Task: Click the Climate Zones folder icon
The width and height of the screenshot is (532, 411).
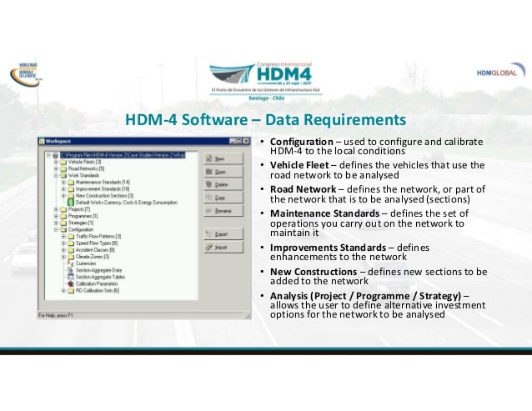Action: pyautogui.click(x=71, y=257)
